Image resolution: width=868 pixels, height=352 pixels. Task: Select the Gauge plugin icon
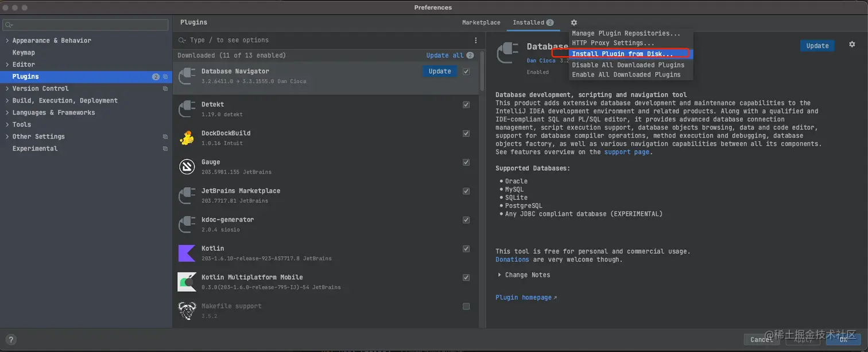point(187,166)
